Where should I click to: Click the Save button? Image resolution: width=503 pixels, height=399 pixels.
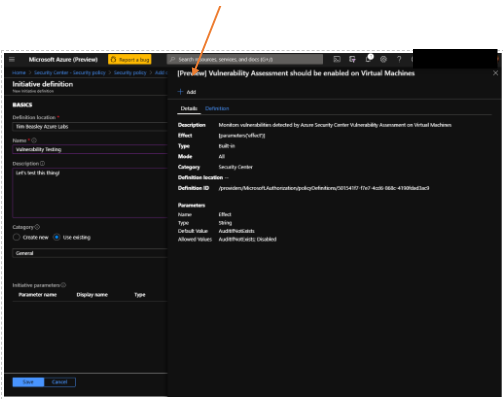[28, 382]
